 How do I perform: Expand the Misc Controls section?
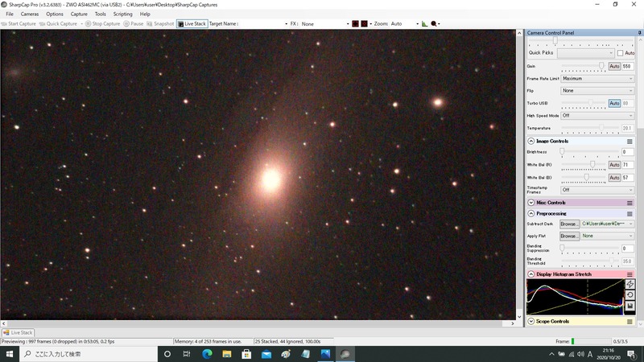pos(530,203)
